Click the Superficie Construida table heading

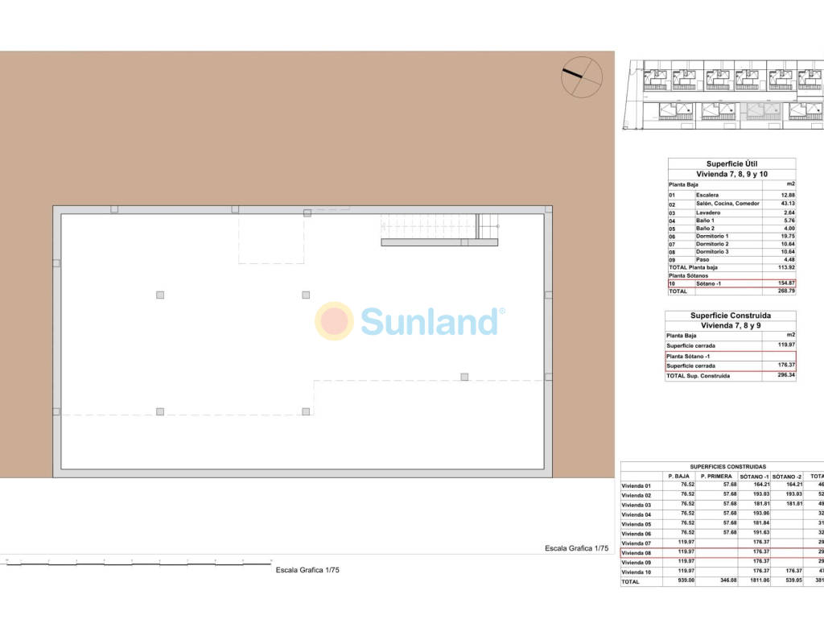pyautogui.click(x=731, y=316)
